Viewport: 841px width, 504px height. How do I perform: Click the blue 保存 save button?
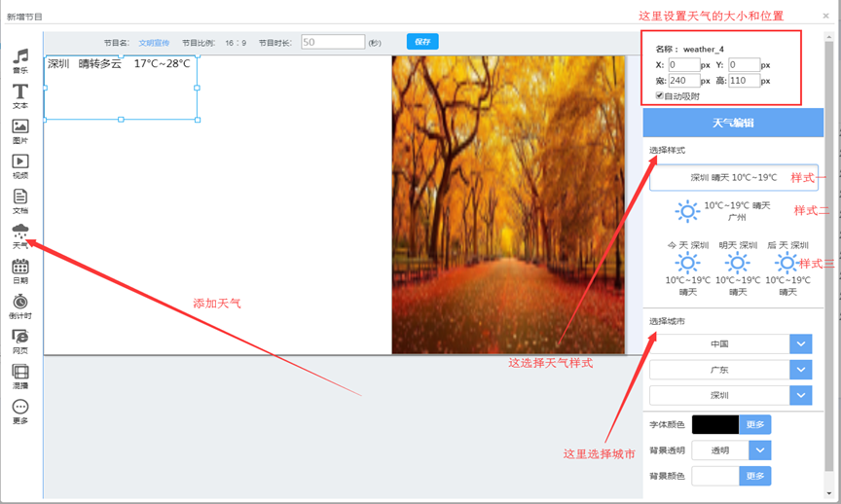(x=422, y=42)
